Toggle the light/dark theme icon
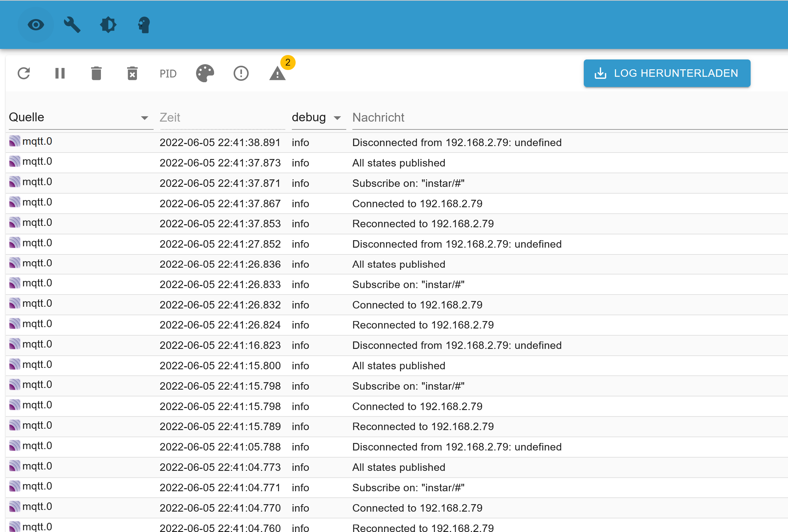Image resolution: width=788 pixels, height=532 pixels. tap(108, 25)
